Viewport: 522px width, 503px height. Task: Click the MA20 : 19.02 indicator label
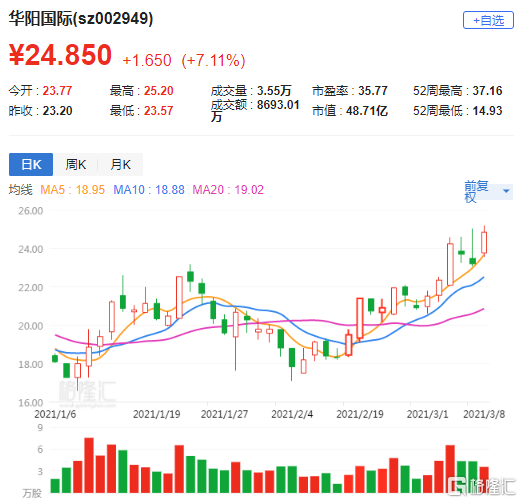228,190
